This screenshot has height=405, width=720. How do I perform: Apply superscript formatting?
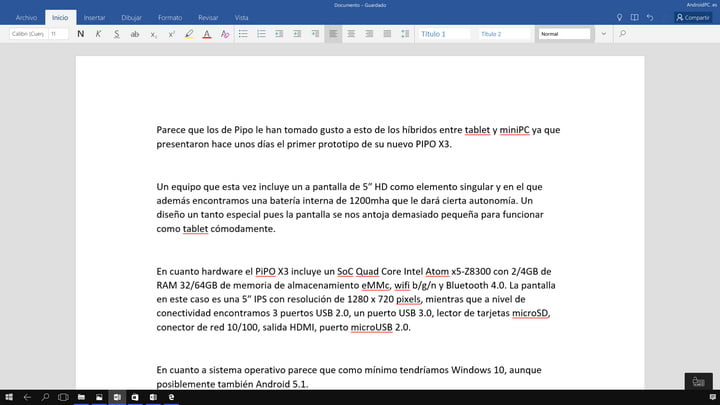171,34
